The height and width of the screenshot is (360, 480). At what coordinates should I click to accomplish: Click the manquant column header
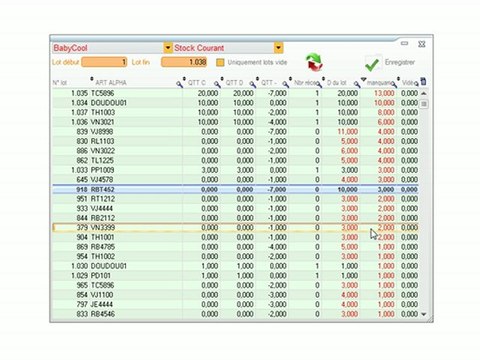[378, 83]
